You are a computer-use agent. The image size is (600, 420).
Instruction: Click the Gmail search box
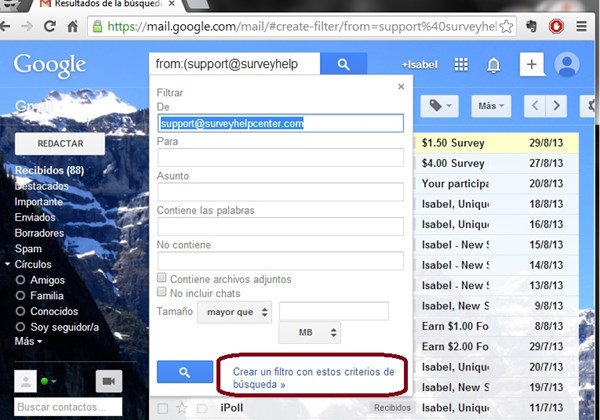(x=235, y=64)
